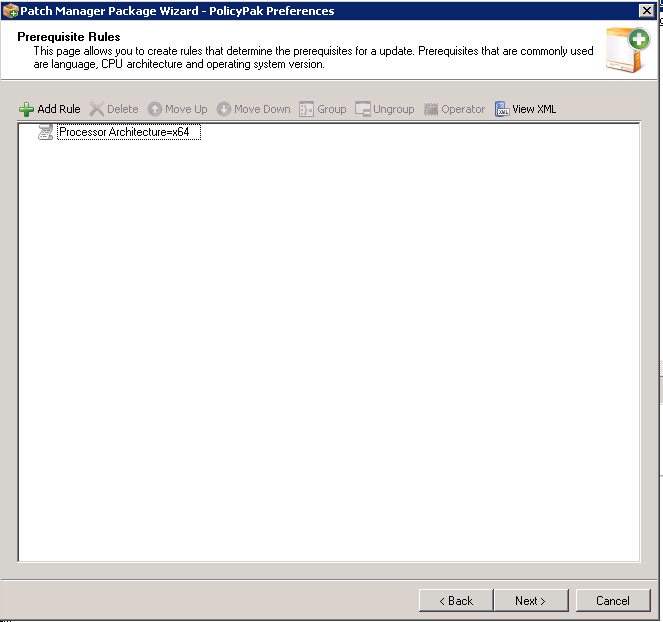Screen dimensions: 663x622
Task: Click the View XML label
Action: [534, 109]
